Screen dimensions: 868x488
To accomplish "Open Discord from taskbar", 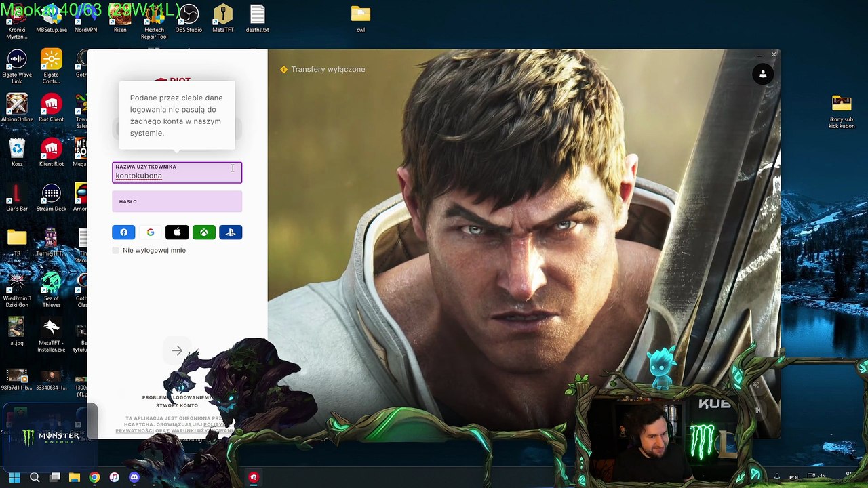I will coord(134,477).
